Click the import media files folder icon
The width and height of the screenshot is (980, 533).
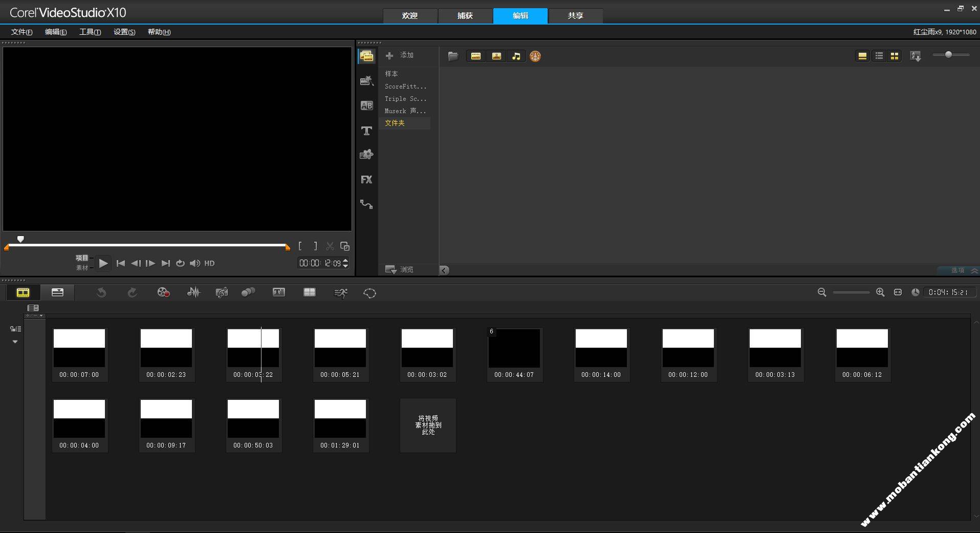point(453,56)
